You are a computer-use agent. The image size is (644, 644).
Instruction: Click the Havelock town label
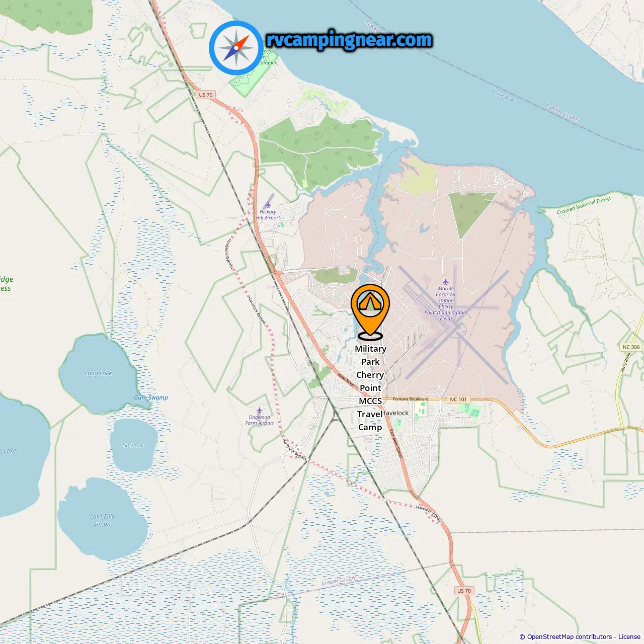pyautogui.click(x=396, y=413)
